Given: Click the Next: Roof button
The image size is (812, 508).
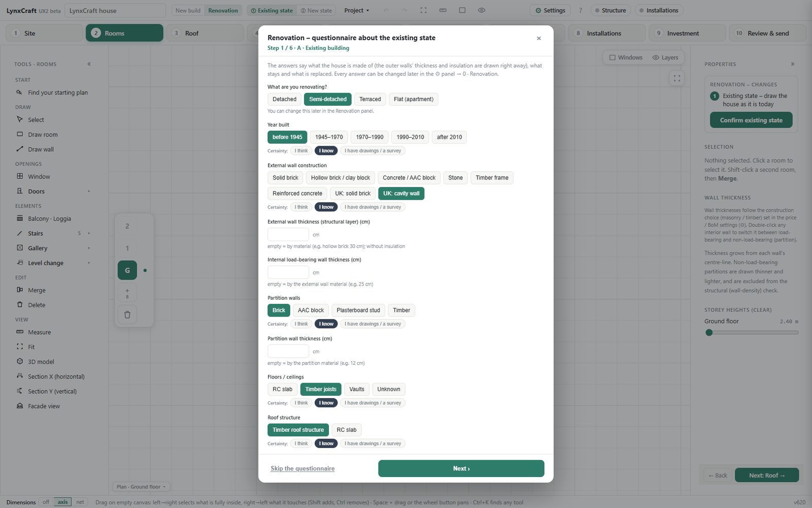Looking at the screenshot, I should tap(767, 475).
